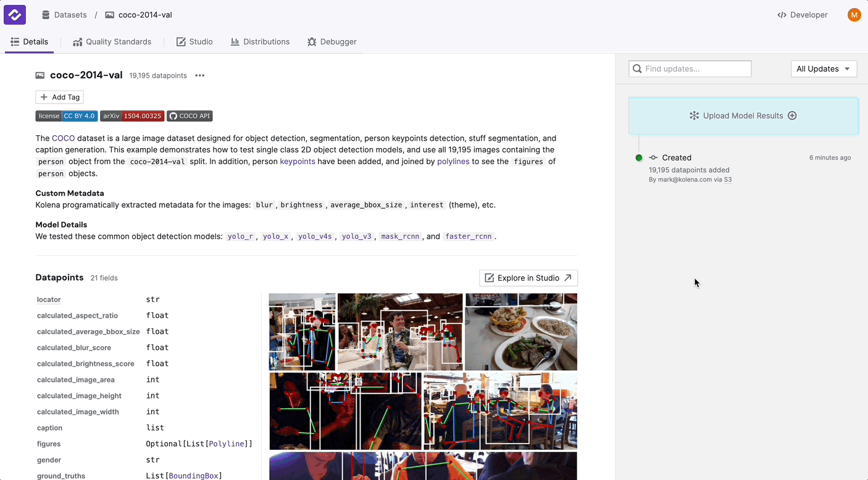Open the Debugger tab
This screenshot has height=480, width=868.
click(x=332, y=42)
